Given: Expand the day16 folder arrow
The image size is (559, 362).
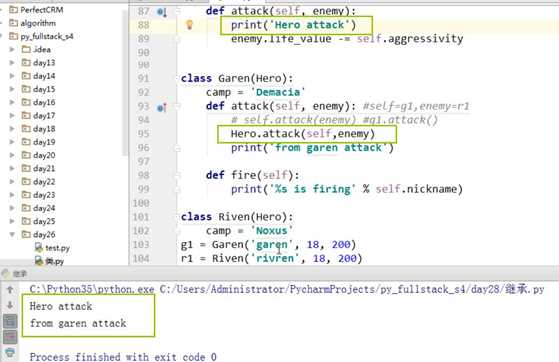Looking at the screenshot, I should coord(12,102).
